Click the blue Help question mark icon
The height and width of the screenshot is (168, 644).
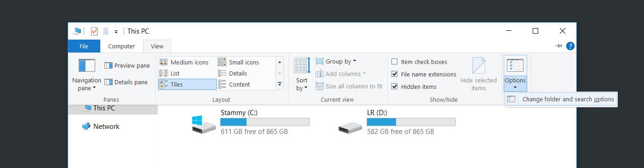[570, 46]
